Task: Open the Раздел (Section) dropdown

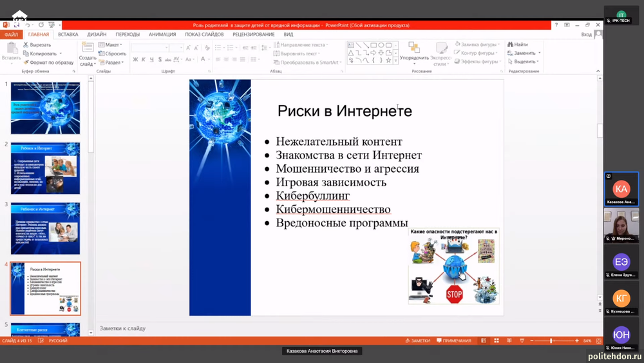Action: [x=111, y=63]
